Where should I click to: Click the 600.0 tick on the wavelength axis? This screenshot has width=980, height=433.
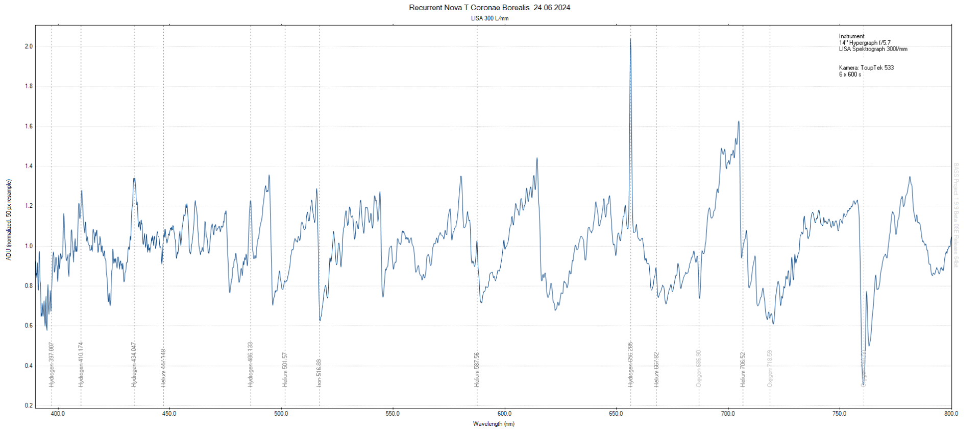[x=504, y=414]
